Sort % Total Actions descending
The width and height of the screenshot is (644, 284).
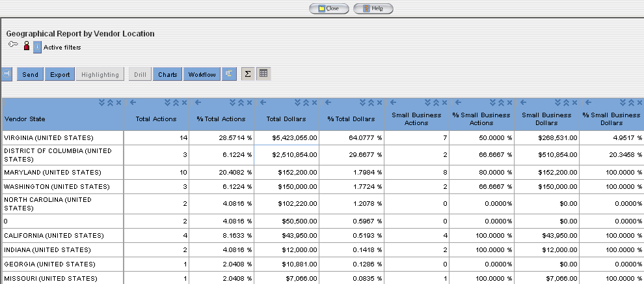(232, 103)
